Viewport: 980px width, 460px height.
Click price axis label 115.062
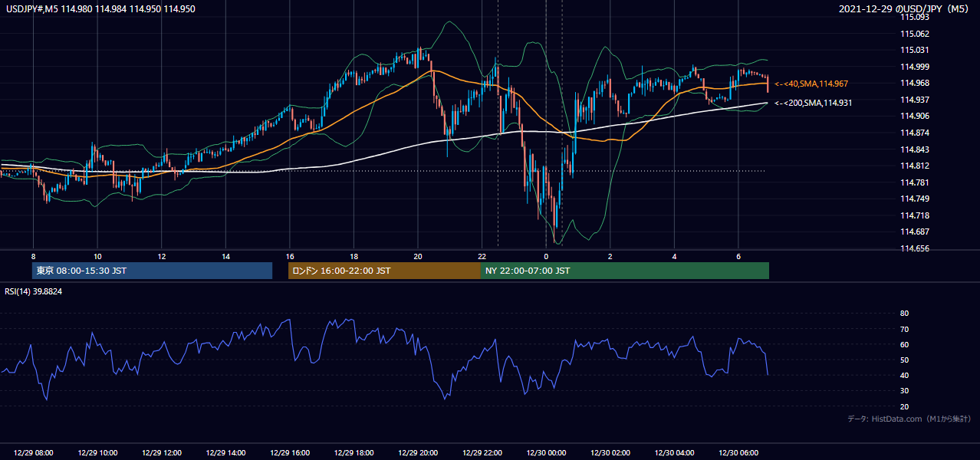(915, 34)
